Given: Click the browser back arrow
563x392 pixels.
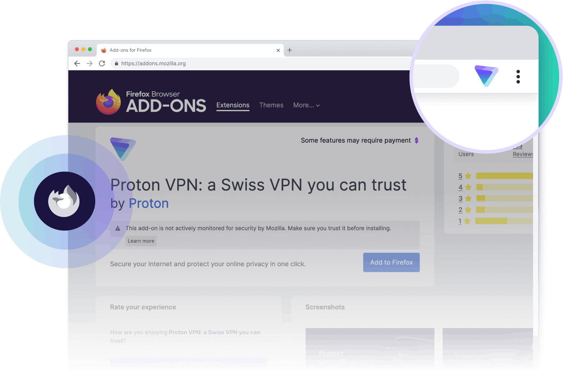Looking at the screenshot, I should pos(77,64).
